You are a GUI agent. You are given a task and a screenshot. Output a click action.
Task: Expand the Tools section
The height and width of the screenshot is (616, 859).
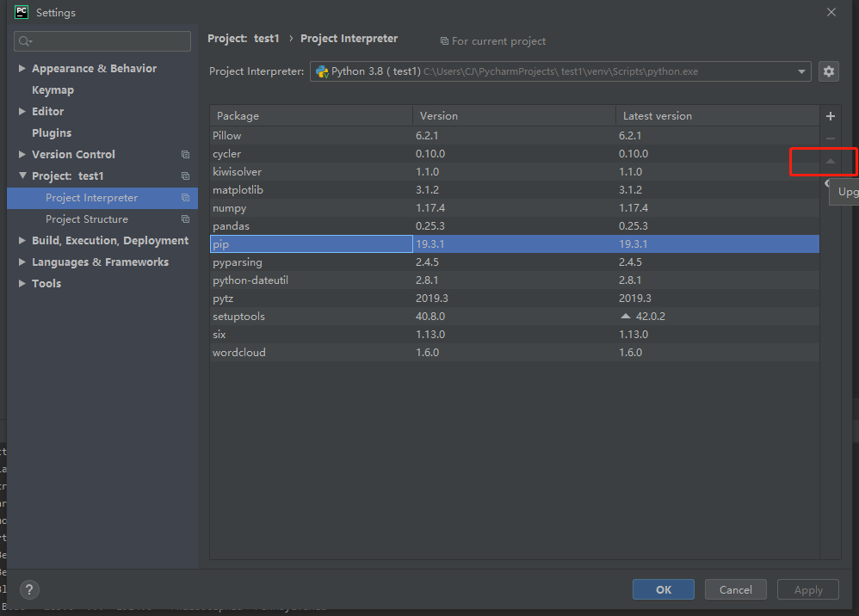[22, 283]
